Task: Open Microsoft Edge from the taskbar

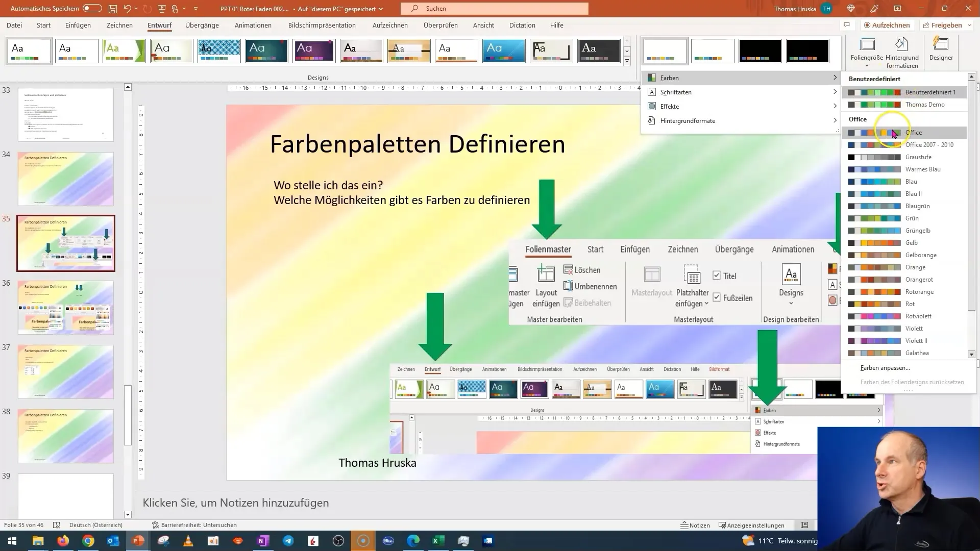Action: tap(413, 541)
